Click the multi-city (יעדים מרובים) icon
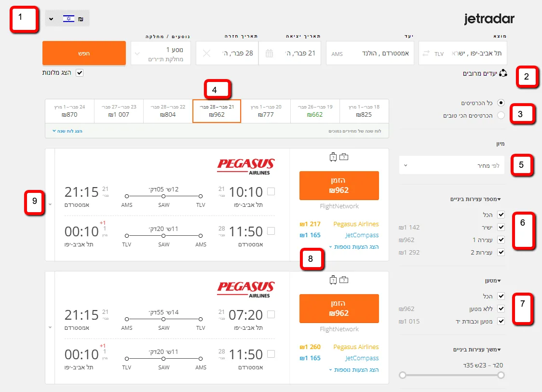 coord(503,73)
